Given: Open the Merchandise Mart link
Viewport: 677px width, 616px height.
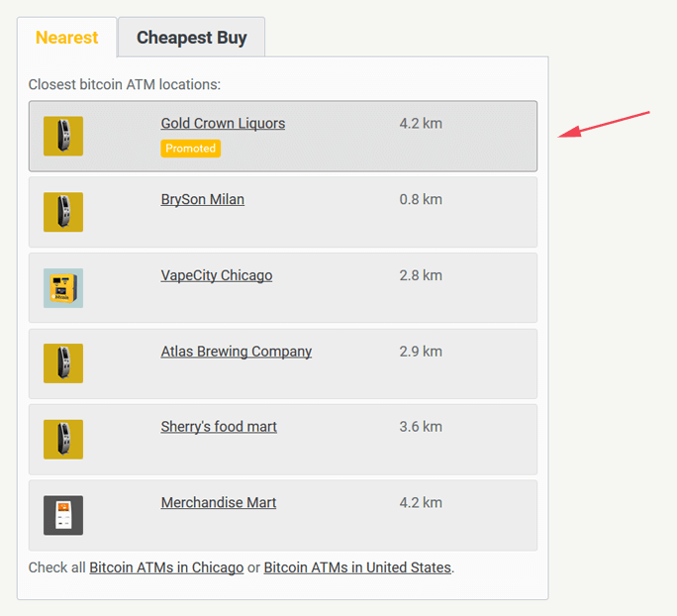Looking at the screenshot, I should coord(219,503).
